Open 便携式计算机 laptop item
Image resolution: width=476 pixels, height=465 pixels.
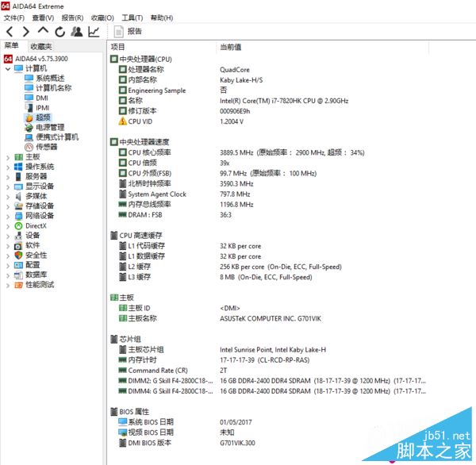(52, 137)
